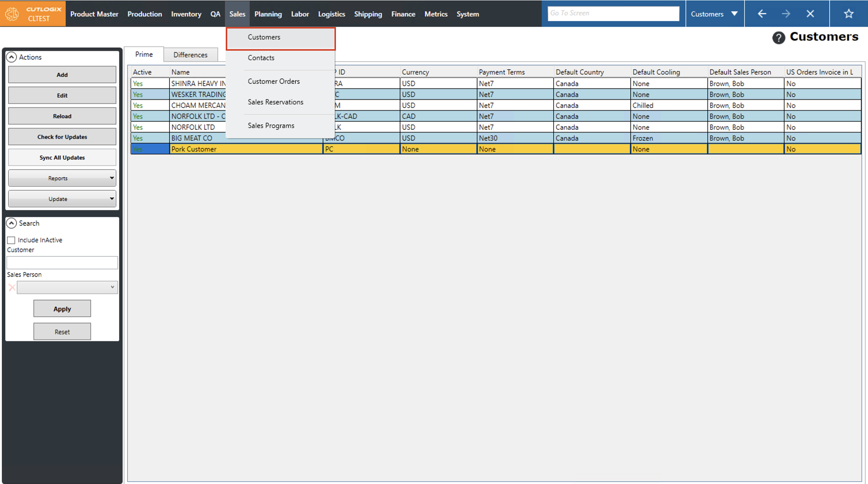The height and width of the screenshot is (484, 868).
Task: Click the favorites star icon
Action: tap(848, 14)
